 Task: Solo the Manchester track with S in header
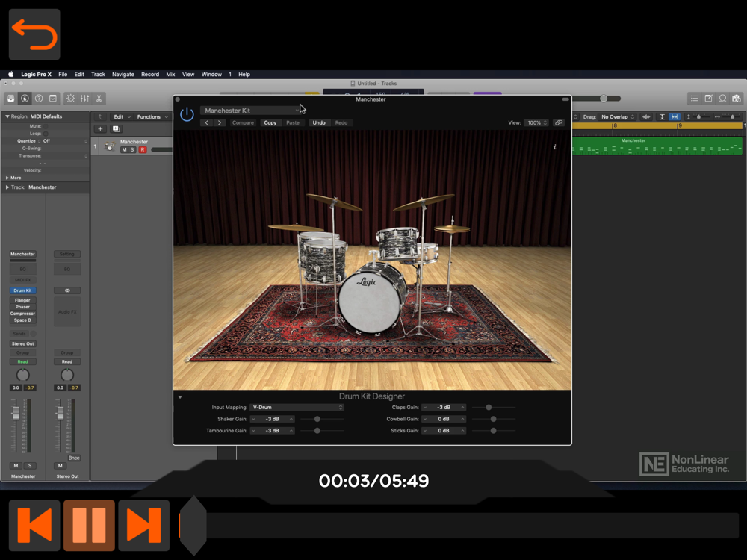point(132,149)
